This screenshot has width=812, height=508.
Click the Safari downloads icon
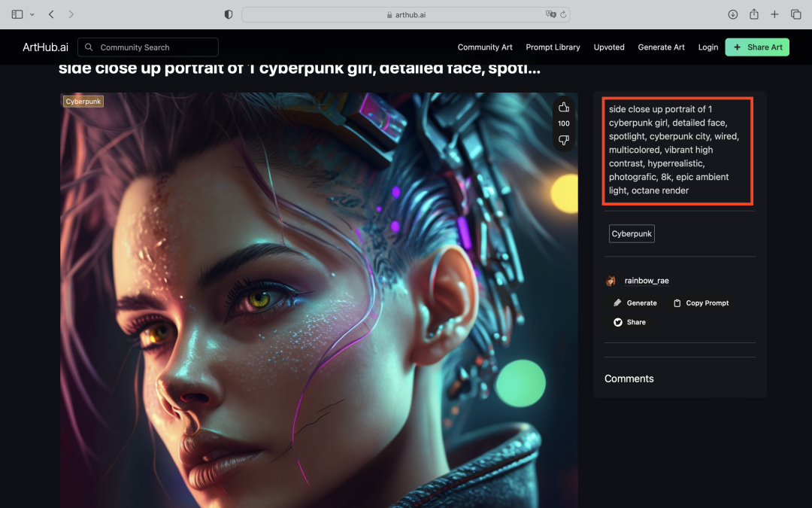(733, 14)
